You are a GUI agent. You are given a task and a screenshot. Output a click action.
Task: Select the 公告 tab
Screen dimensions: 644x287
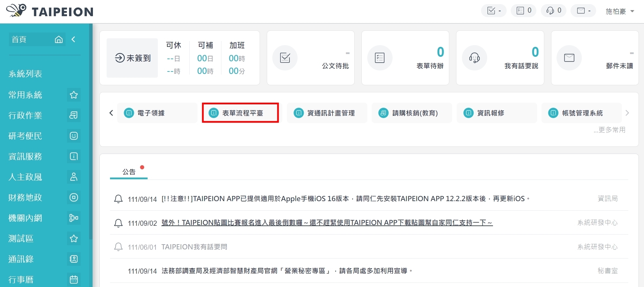[x=129, y=172]
